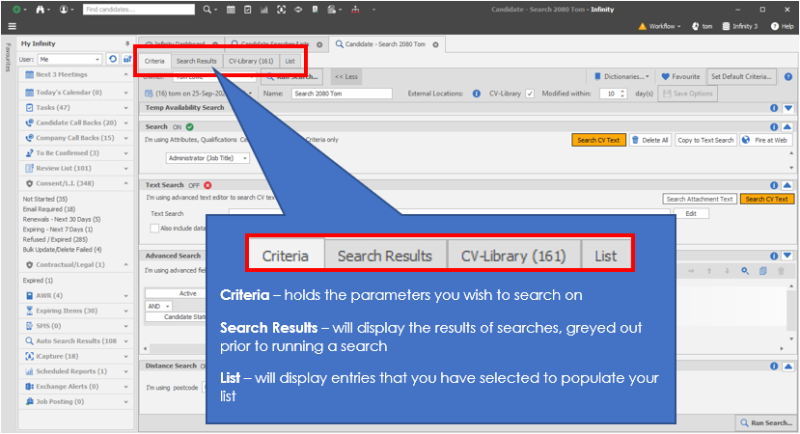Click the Set Default Criteria button
800x434 pixels.
(741, 76)
